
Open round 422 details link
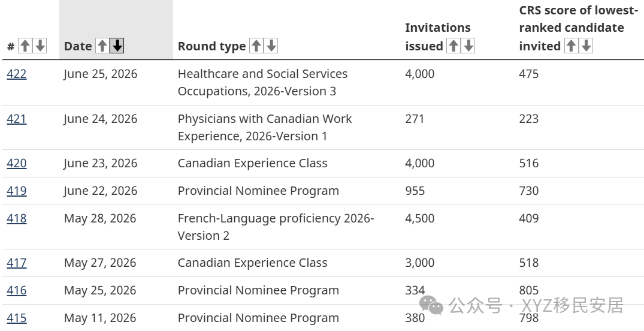17,74
